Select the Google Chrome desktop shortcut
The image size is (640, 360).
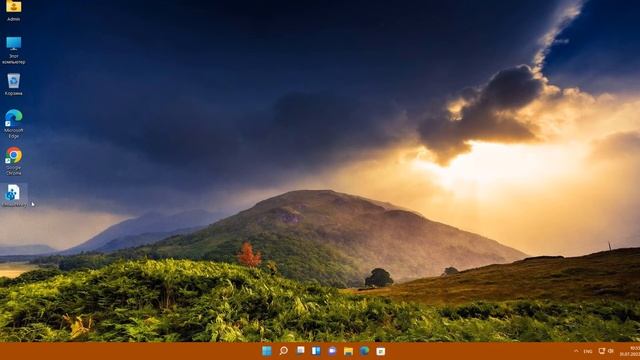(13, 161)
